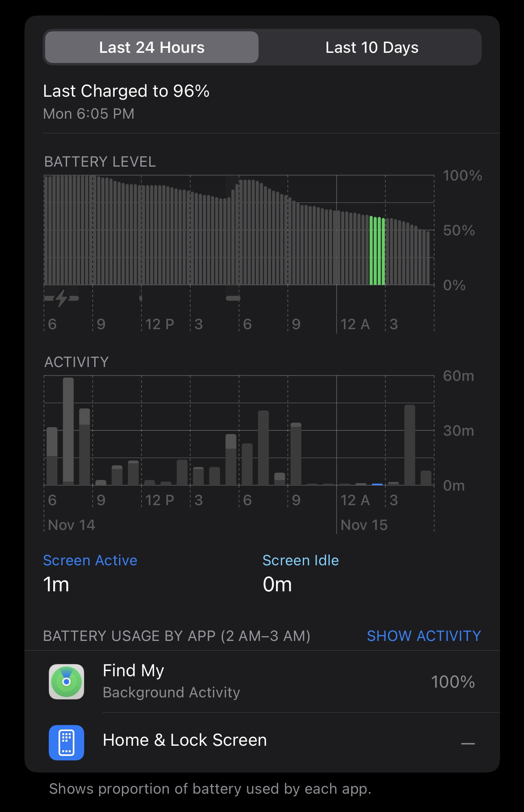Tap the charging lightning bolt icon
This screenshot has width=524, height=812.
click(x=61, y=298)
